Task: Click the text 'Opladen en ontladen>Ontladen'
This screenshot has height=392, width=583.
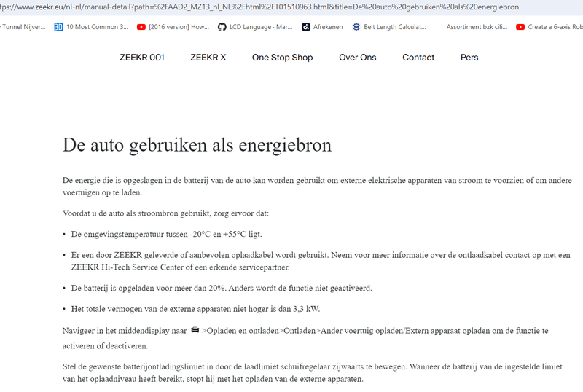Action: point(261,330)
